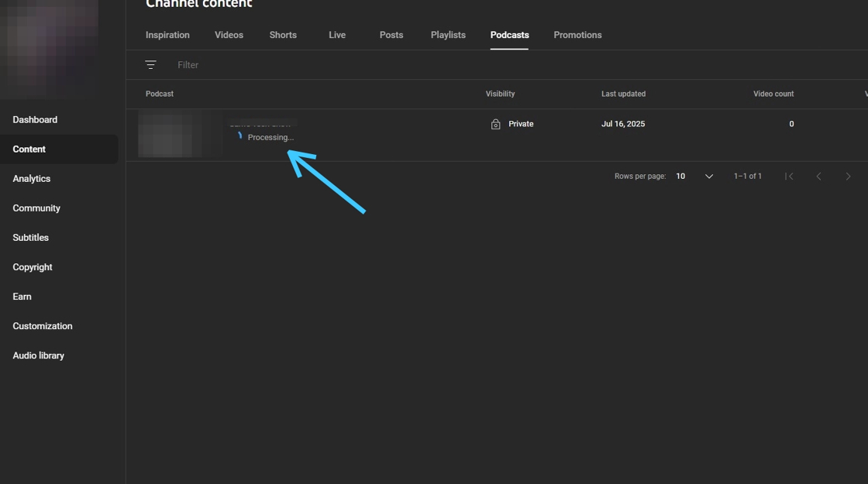Click the 1–1 of 1 page indicator
Viewport: 868px width, 484px height.
(x=747, y=177)
